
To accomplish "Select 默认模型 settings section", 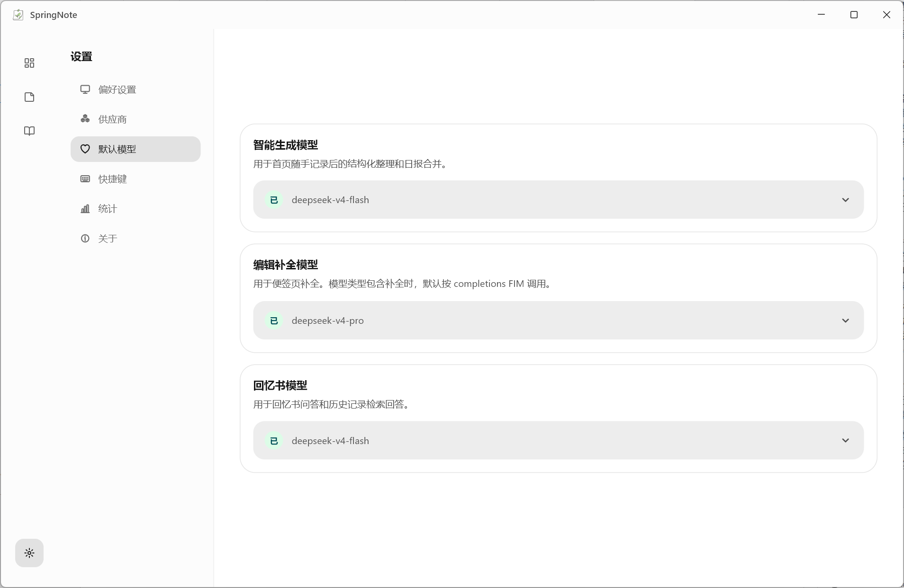I will (136, 149).
